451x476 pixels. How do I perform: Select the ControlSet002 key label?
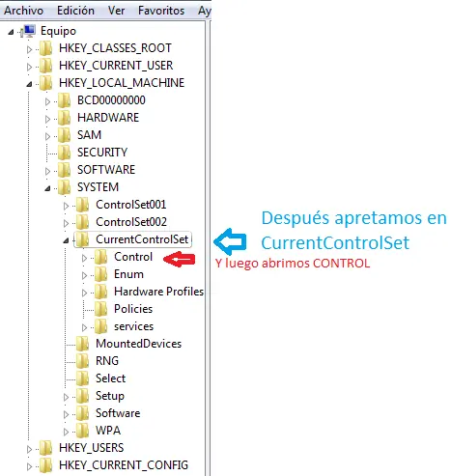[x=131, y=222]
